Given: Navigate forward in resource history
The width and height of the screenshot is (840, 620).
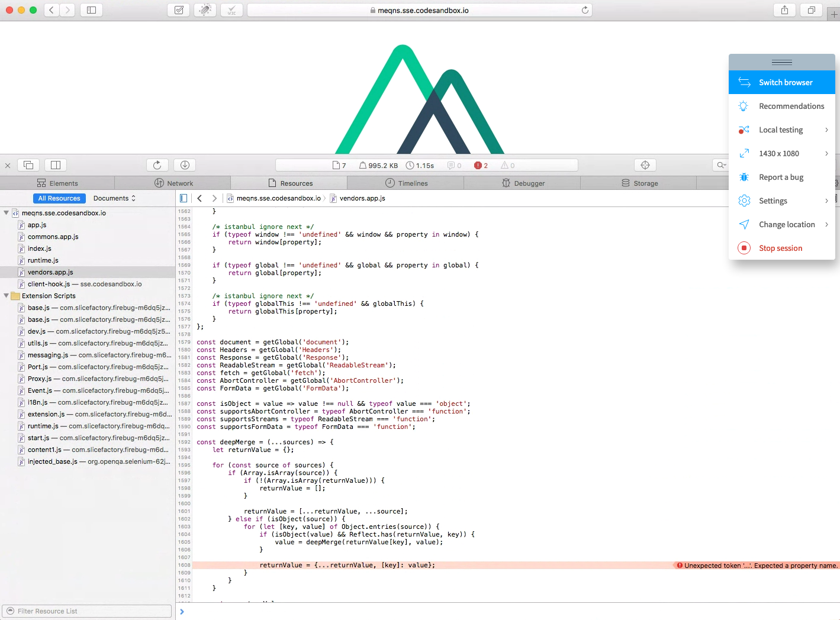Looking at the screenshot, I should 214,198.
